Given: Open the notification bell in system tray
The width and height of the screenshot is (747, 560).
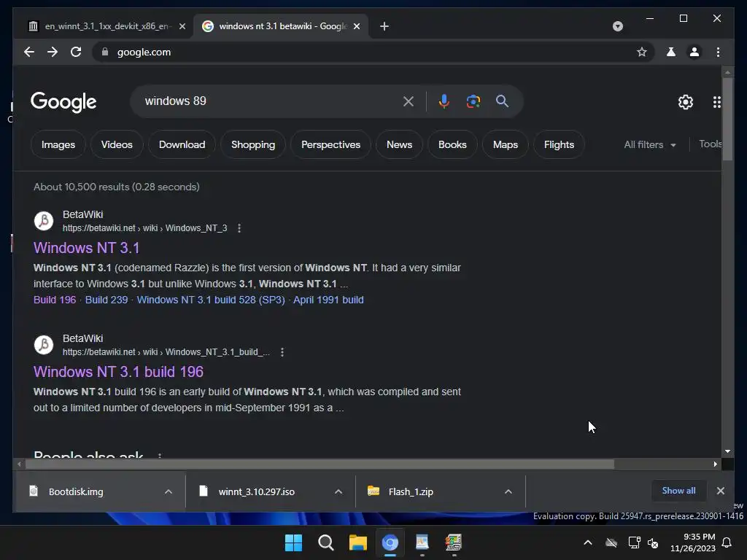Looking at the screenshot, I should pyautogui.click(x=727, y=542).
